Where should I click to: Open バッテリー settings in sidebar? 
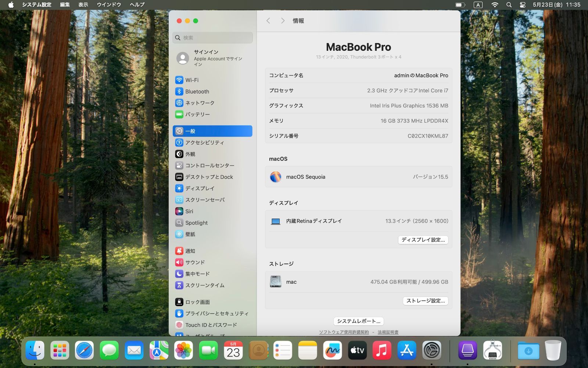point(212,114)
